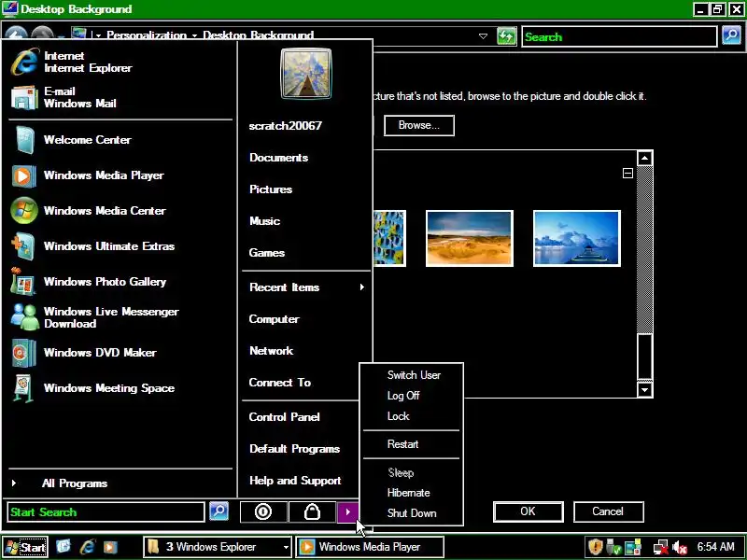Choose Shut Down from power menu
The height and width of the screenshot is (560, 747).
[412, 513]
